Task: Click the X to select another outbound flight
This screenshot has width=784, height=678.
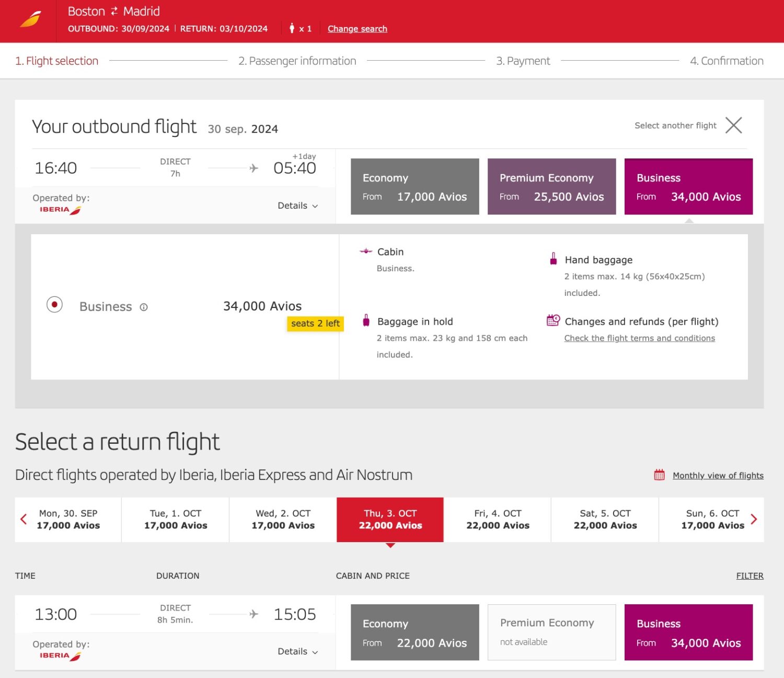Action: coord(734,125)
